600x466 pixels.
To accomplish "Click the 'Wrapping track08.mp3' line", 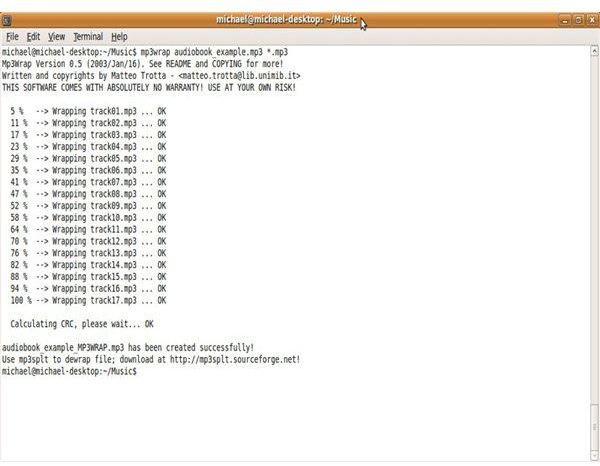I will [x=88, y=194].
